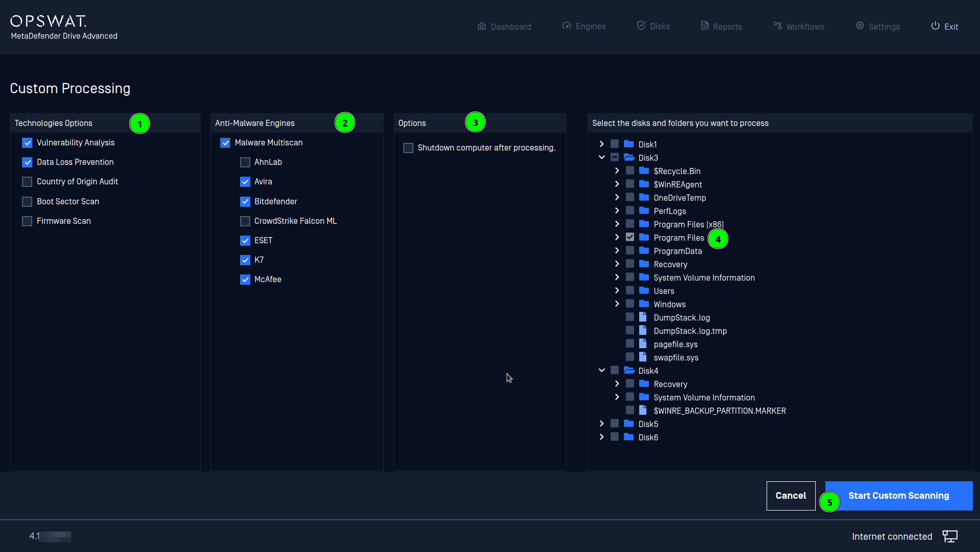Check the ProgramData folder checkbox
Viewport: 980px width, 552px height.
point(630,250)
